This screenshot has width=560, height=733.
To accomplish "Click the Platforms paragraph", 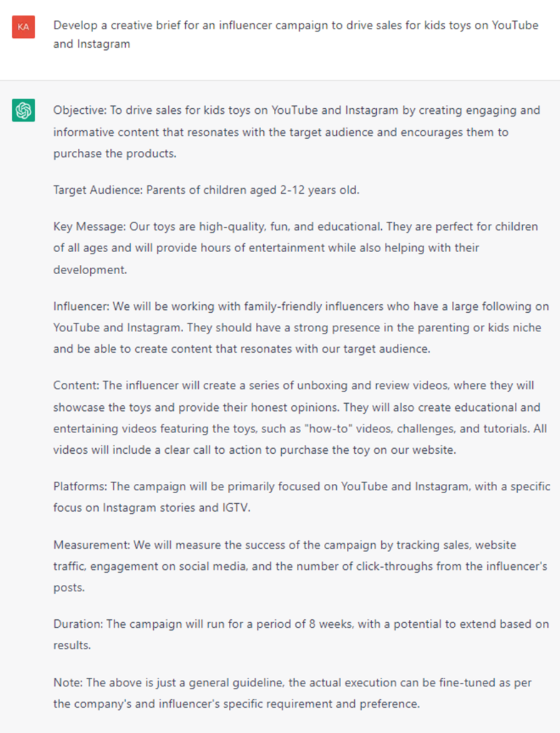I will point(300,497).
